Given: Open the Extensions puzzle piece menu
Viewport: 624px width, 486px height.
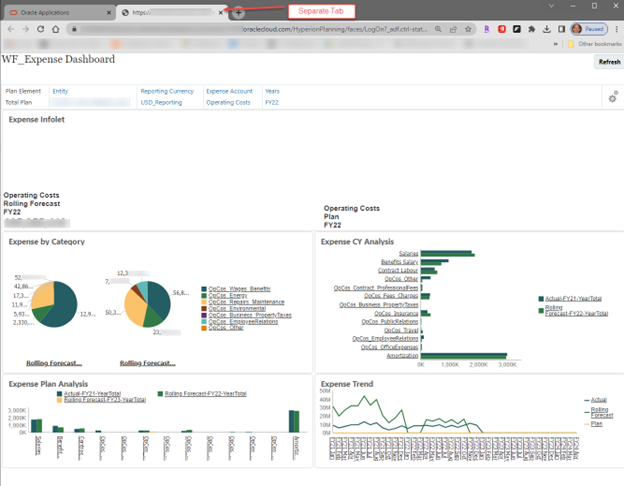Looking at the screenshot, I should pyautogui.click(x=532, y=29).
